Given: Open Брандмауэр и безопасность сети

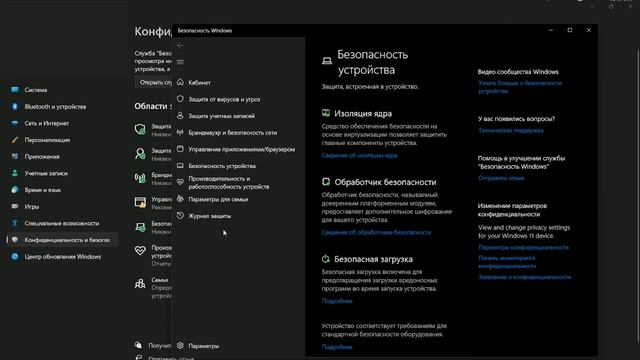Looking at the screenshot, I should click(x=233, y=133).
